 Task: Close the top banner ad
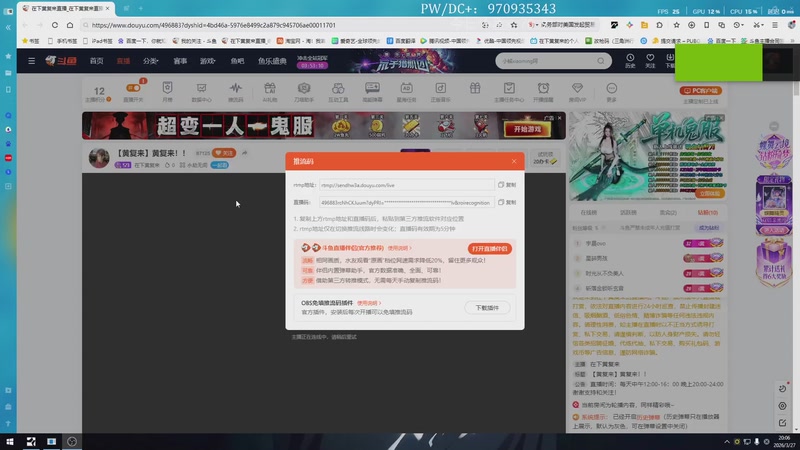point(560,118)
